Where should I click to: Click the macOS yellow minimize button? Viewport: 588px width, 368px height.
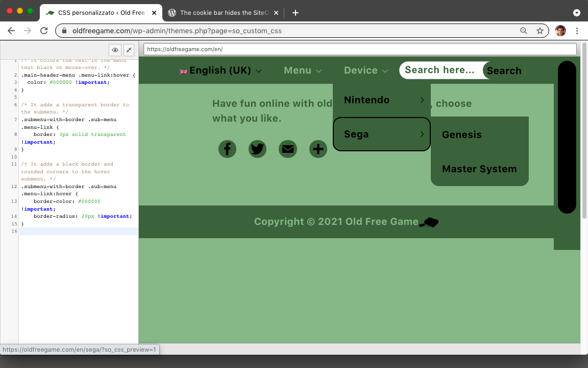click(x=20, y=11)
